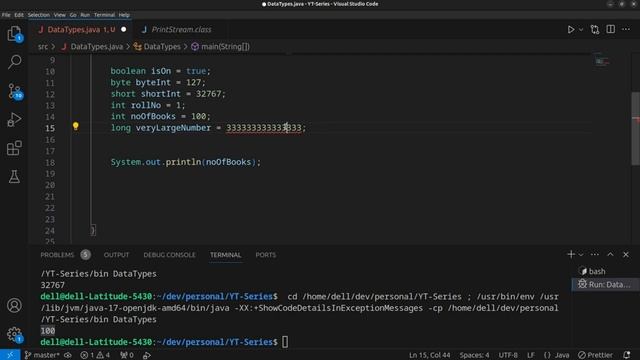Open changes compare icon in editor toolbar
The image size is (640, 360).
[x=595, y=29]
